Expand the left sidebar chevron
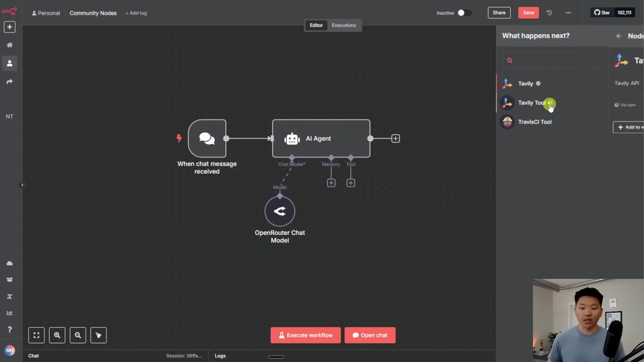Image resolution: width=644 pixels, height=362 pixels. coord(22,185)
